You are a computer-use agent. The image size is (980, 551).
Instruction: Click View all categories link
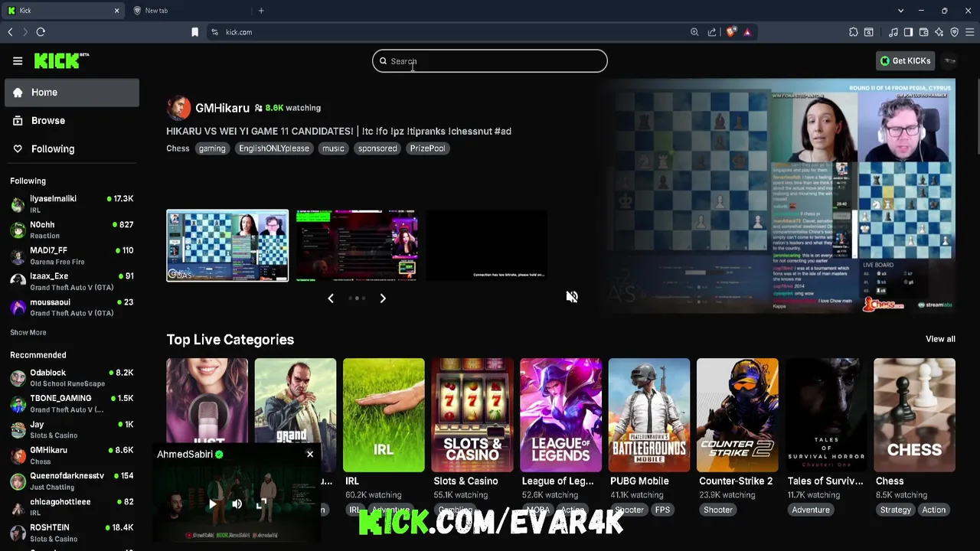(x=940, y=339)
